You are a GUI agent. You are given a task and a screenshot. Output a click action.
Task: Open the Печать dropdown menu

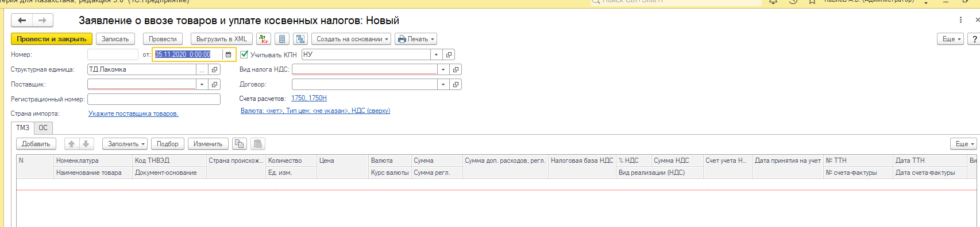point(416,39)
